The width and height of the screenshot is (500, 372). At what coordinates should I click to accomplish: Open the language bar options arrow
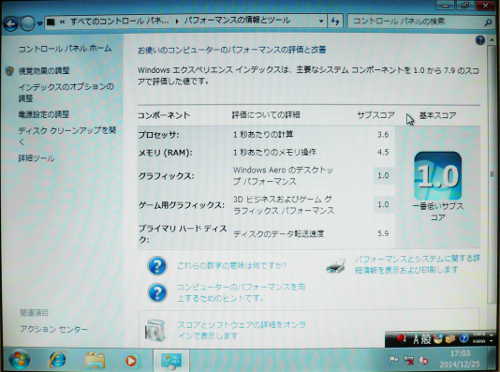pos(491,341)
